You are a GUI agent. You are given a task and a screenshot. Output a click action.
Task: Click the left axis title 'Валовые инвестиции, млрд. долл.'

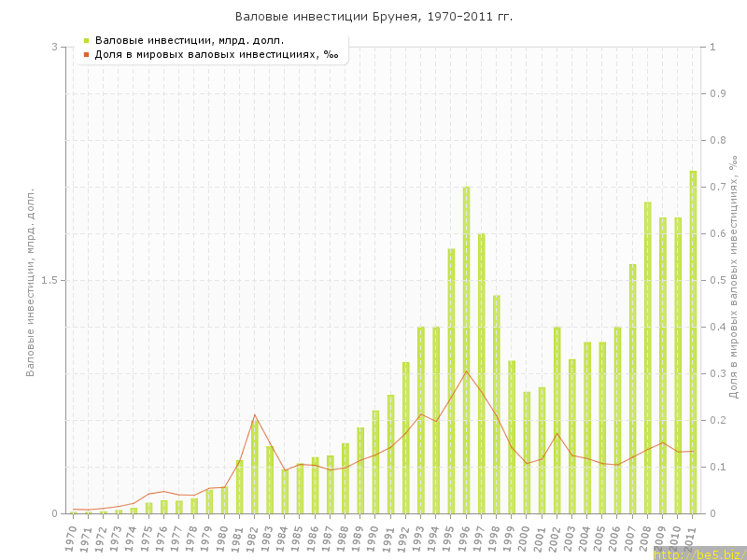tap(30, 280)
